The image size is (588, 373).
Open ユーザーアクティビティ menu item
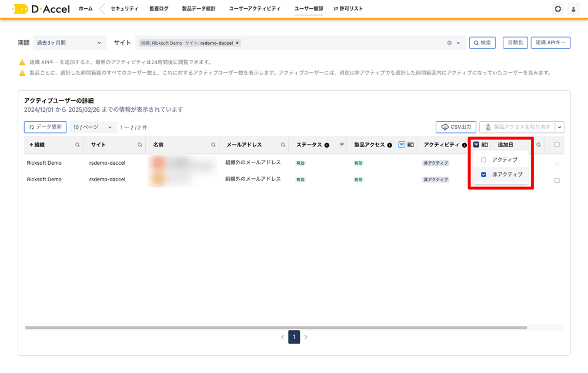tap(255, 9)
